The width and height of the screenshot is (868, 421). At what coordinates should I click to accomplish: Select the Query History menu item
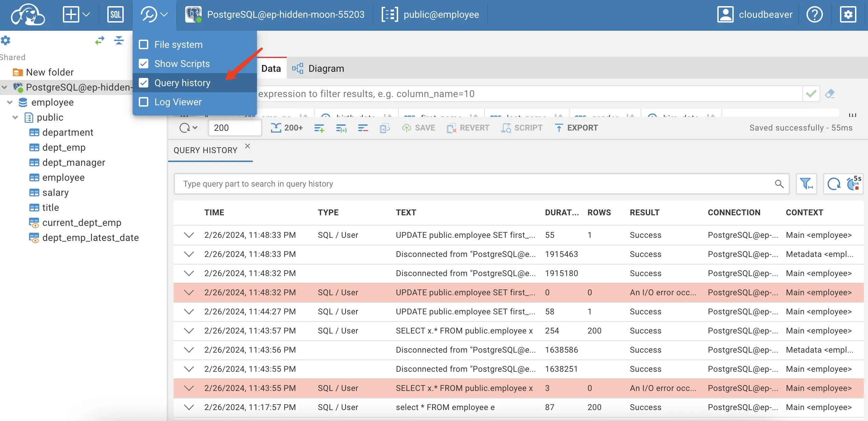pos(183,82)
